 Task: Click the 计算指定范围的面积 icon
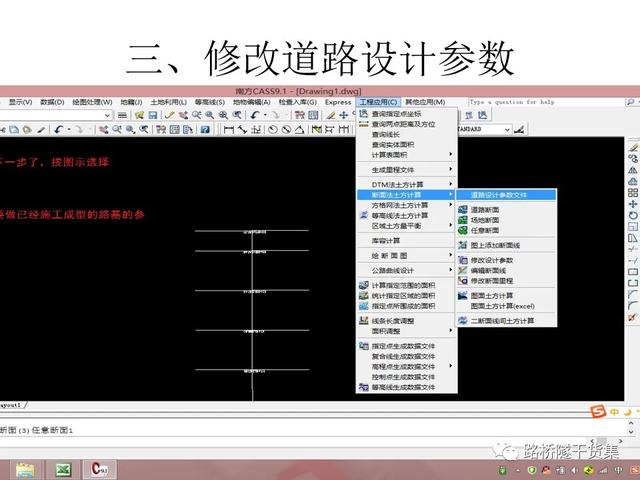(x=364, y=285)
